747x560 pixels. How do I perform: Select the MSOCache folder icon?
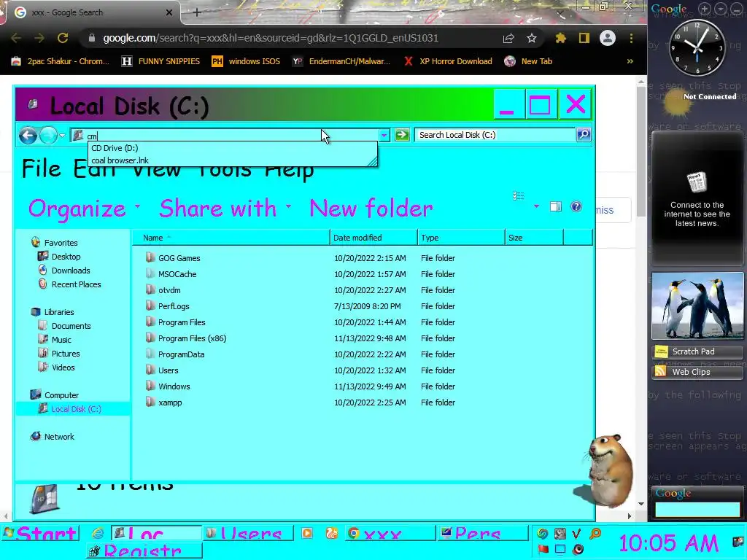tap(150, 274)
